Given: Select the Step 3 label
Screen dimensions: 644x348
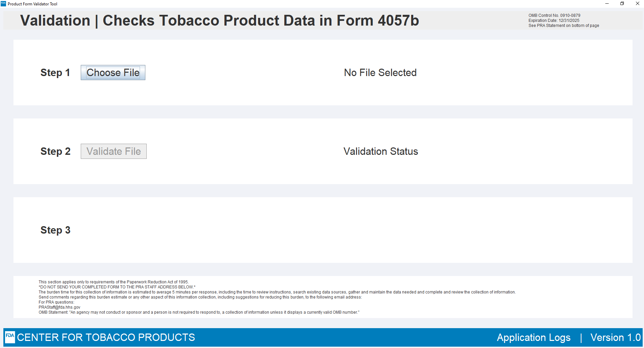Looking at the screenshot, I should coord(56,230).
